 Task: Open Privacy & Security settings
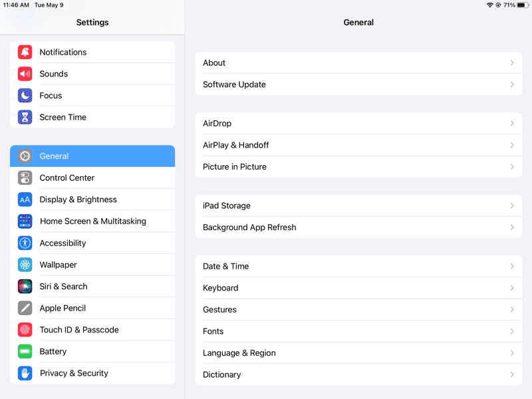pyautogui.click(x=92, y=373)
